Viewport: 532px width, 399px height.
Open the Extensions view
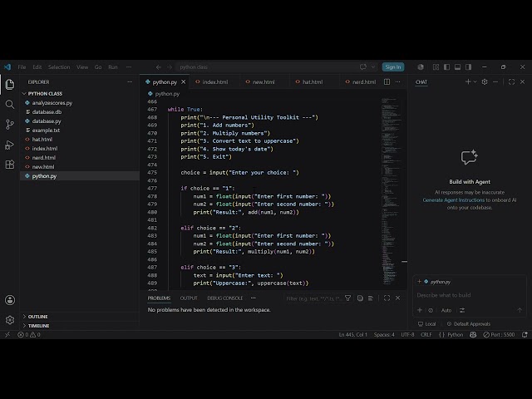10,165
